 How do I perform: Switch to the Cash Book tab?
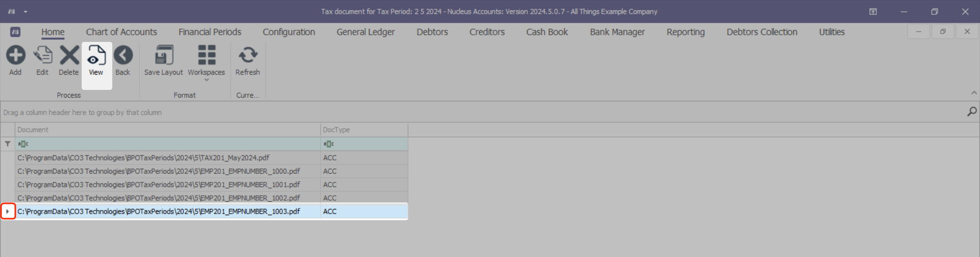tap(547, 32)
